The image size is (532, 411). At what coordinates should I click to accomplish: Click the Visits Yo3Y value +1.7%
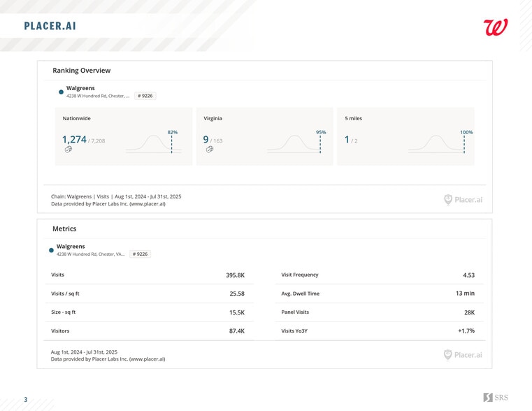(x=466, y=331)
